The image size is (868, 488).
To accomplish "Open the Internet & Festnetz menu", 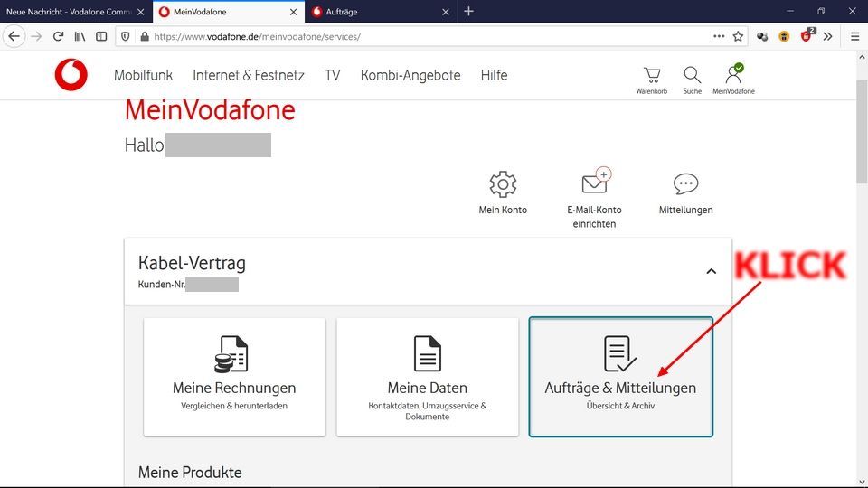I will pyautogui.click(x=249, y=75).
